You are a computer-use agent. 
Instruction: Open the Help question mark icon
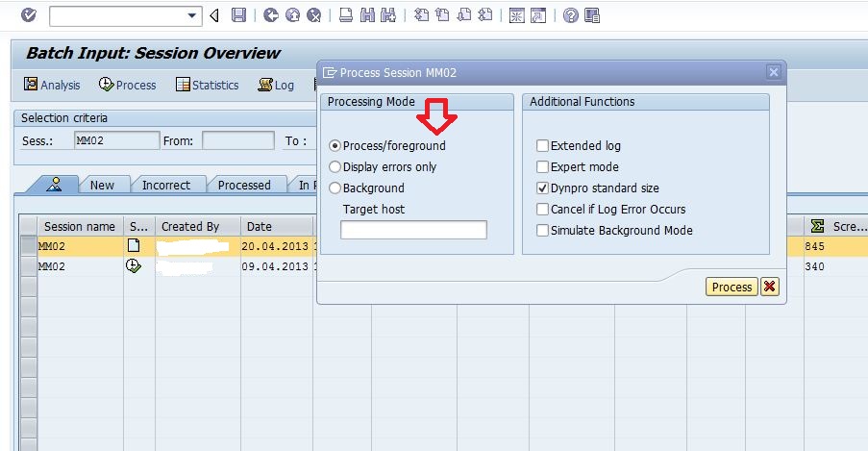coord(570,15)
